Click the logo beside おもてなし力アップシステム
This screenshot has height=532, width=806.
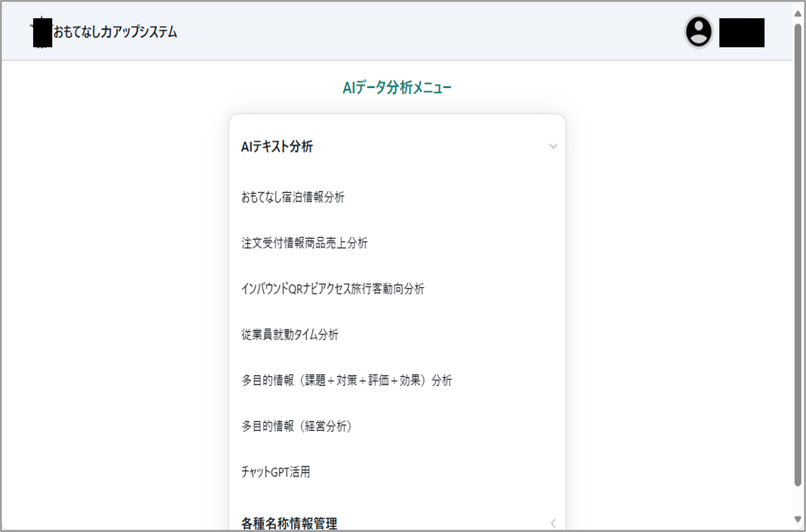(x=42, y=32)
